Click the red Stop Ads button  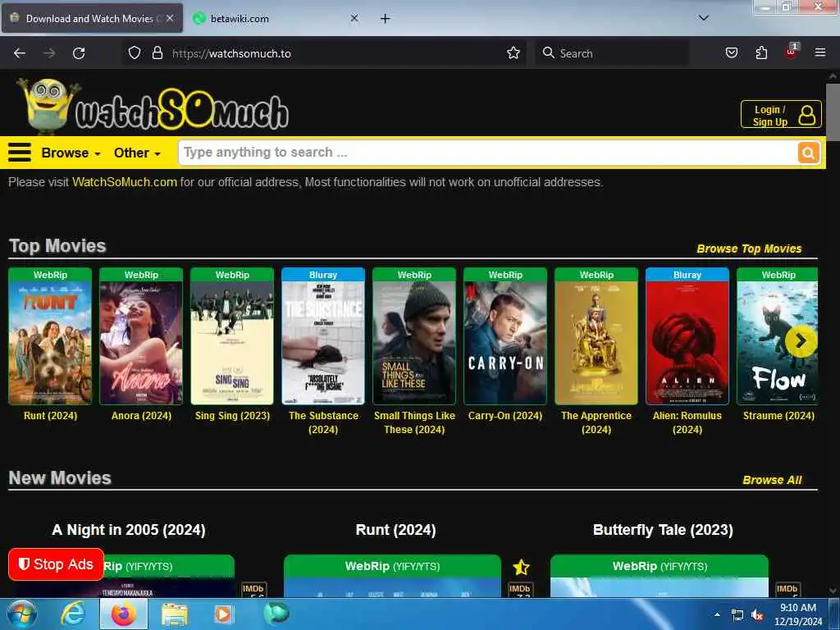(57, 564)
